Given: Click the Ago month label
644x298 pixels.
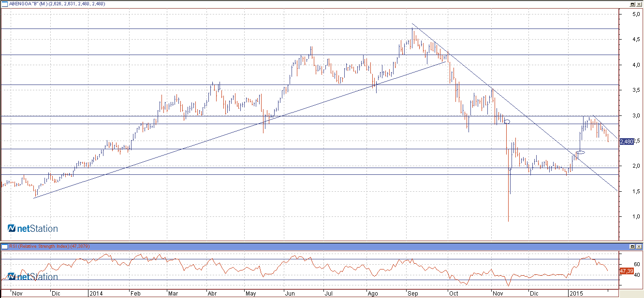Looking at the screenshot, I should tap(373, 293).
